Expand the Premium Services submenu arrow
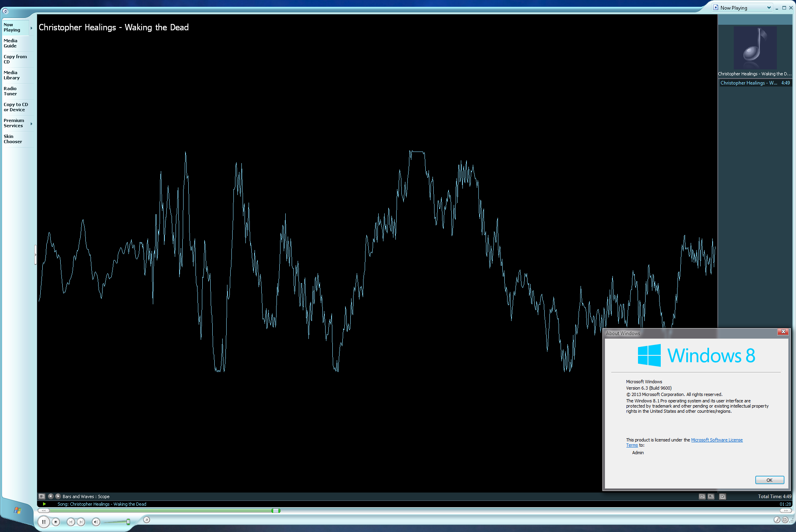796x532 pixels. (x=31, y=124)
